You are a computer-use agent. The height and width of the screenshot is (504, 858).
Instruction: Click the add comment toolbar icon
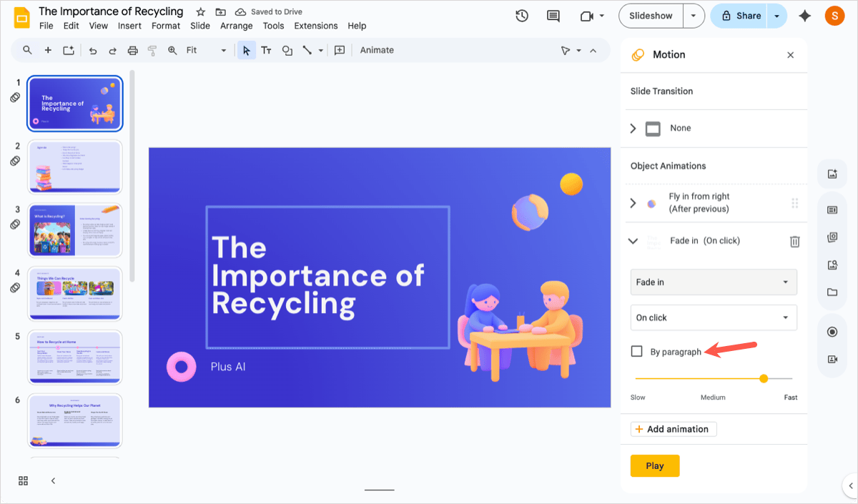click(x=340, y=50)
